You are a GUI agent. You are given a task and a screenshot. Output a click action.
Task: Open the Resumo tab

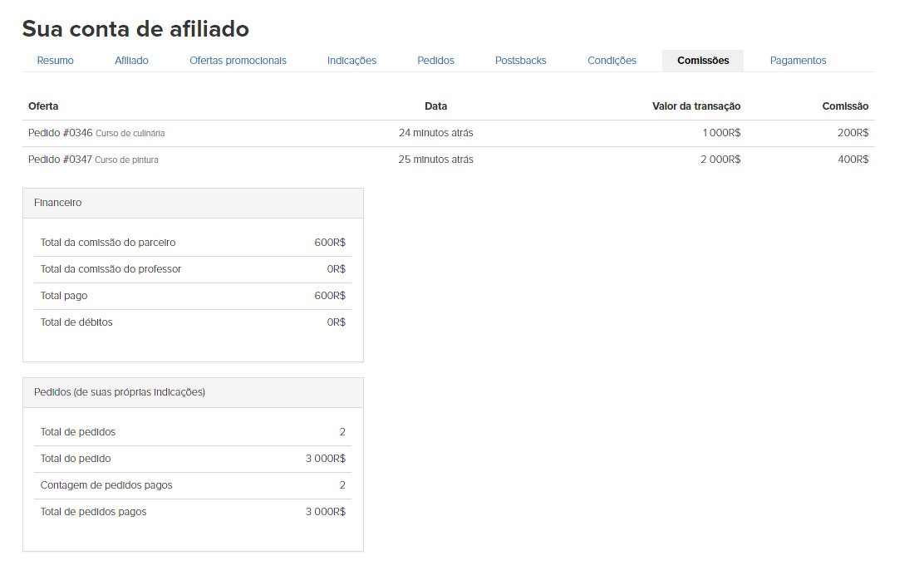55,61
